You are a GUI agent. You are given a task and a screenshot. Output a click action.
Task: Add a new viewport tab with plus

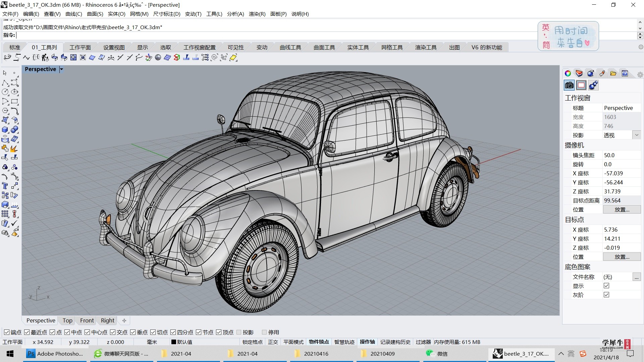click(x=124, y=320)
